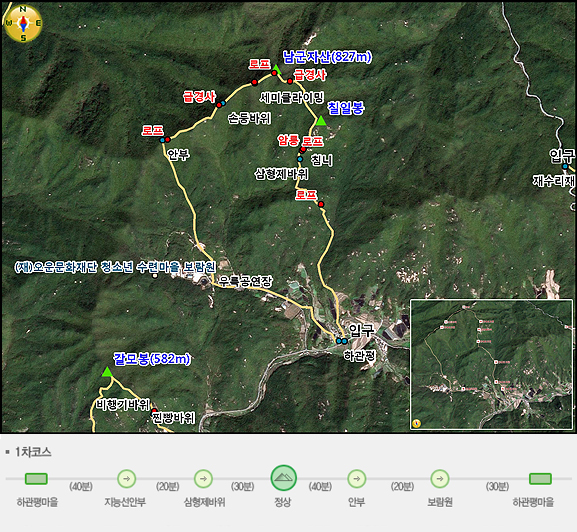Click the small compass in inset map
The width and height of the screenshot is (577, 532).
[416, 423]
